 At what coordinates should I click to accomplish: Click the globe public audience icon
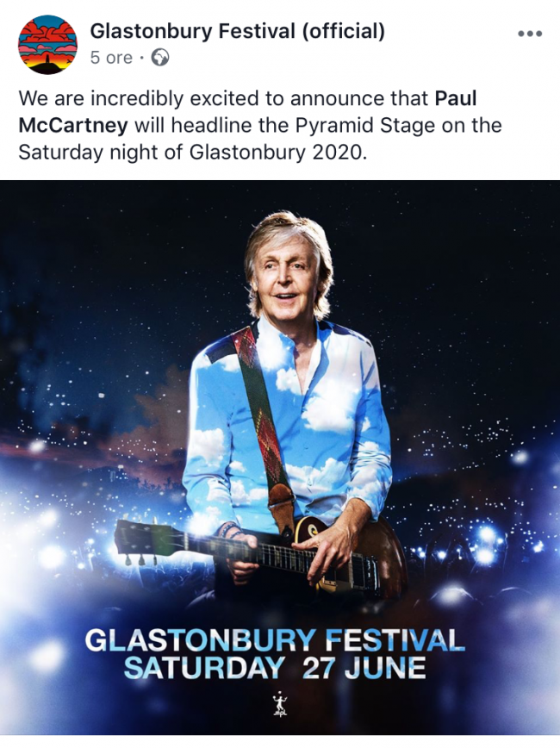point(159,58)
